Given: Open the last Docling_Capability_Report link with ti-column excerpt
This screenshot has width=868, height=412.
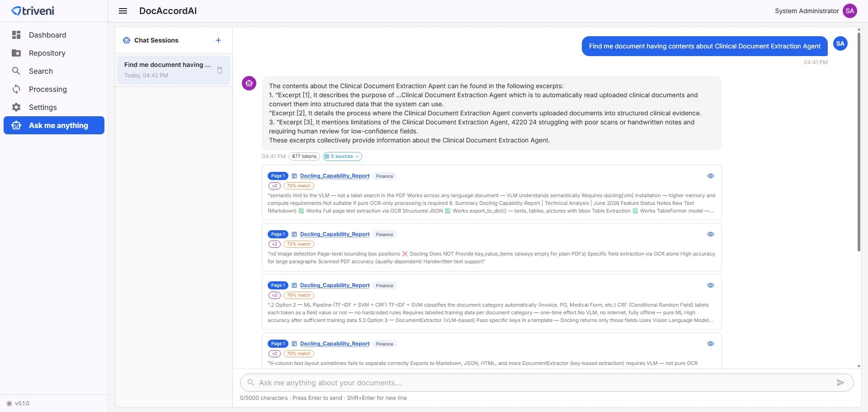Looking at the screenshot, I should click(x=335, y=344).
